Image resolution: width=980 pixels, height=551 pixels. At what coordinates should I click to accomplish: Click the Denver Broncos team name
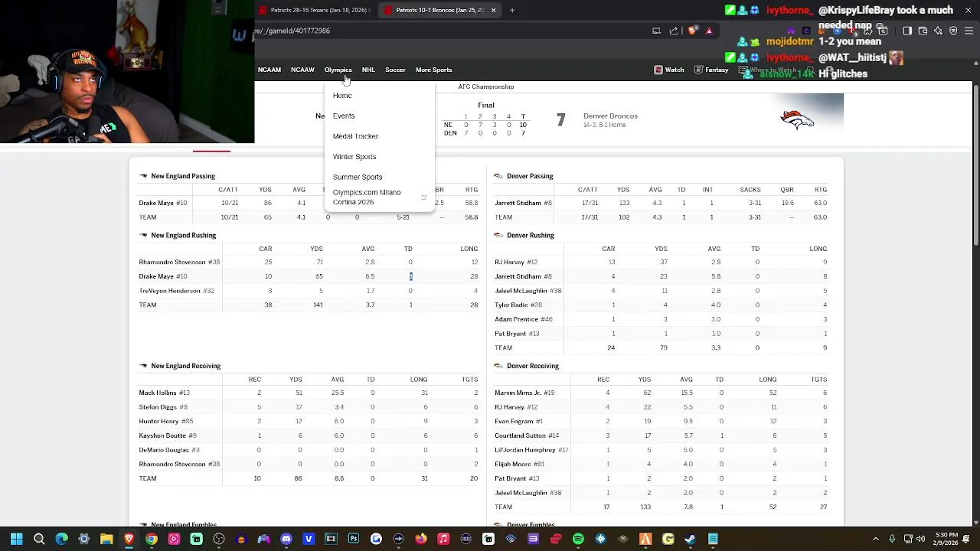pyautogui.click(x=610, y=116)
